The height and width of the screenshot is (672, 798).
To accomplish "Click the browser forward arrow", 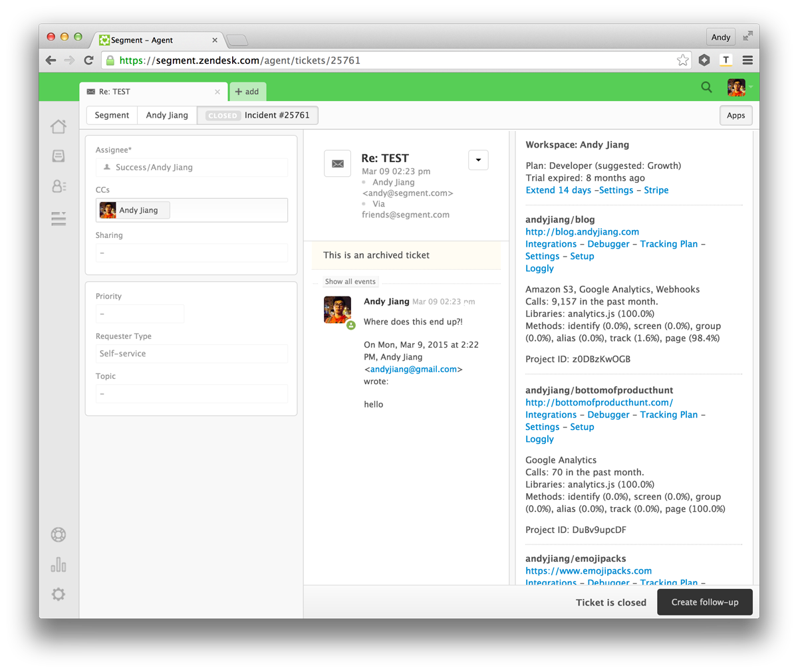I will tap(69, 60).
